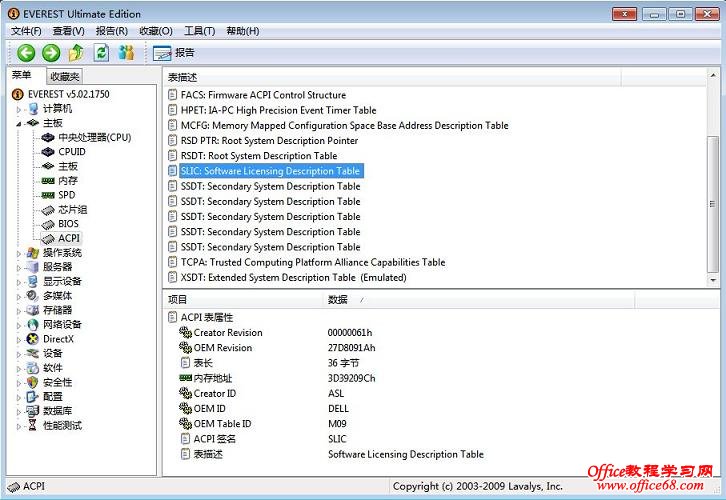Expand the 操作系统 tree node
Screen dimensions: 726x500
19,254
